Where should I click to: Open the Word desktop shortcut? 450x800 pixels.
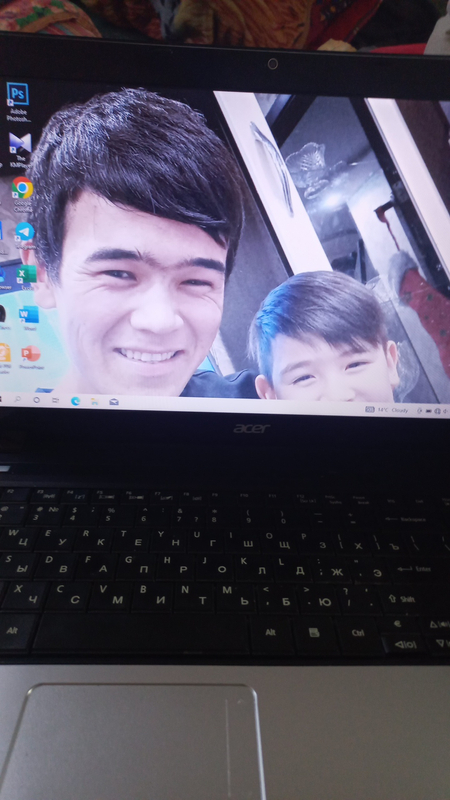click(x=29, y=318)
